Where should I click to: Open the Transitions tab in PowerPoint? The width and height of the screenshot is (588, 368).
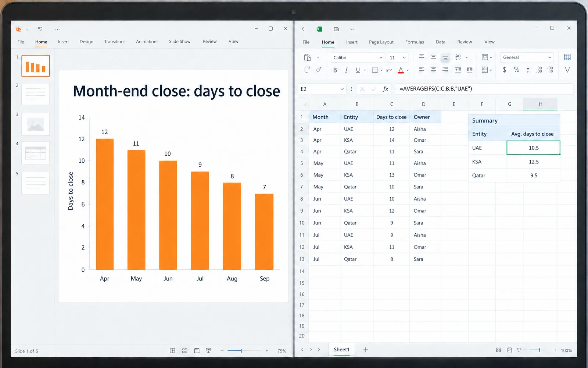tap(115, 42)
